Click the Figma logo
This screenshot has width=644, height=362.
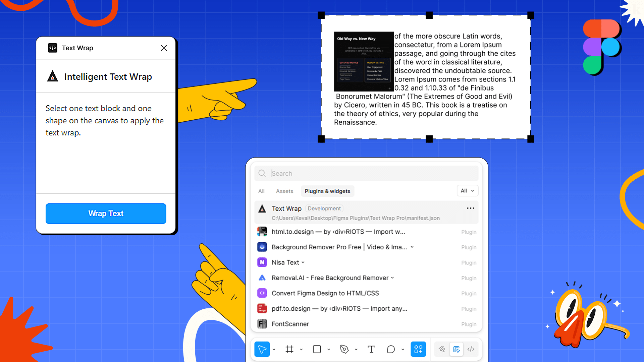(602, 47)
